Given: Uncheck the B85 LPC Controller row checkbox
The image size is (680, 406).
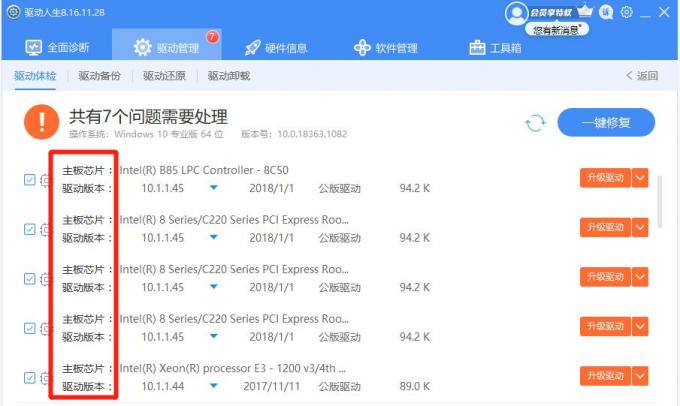Looking at the screenshot, I should 29,179.
